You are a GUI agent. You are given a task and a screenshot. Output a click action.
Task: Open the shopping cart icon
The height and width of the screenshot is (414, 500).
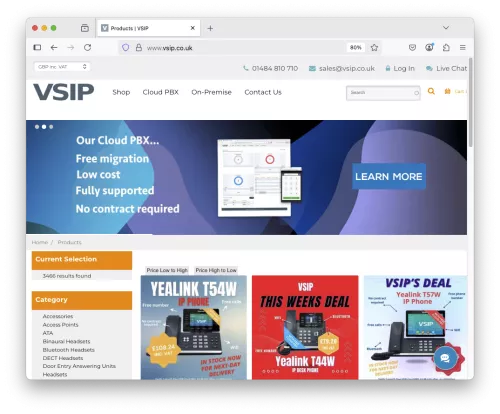448,91
